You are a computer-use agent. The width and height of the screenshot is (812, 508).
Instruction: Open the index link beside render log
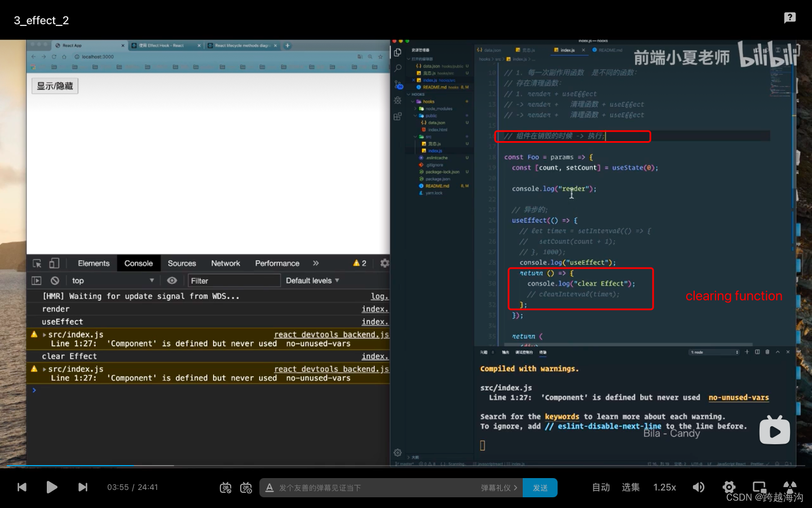[375, 309]
